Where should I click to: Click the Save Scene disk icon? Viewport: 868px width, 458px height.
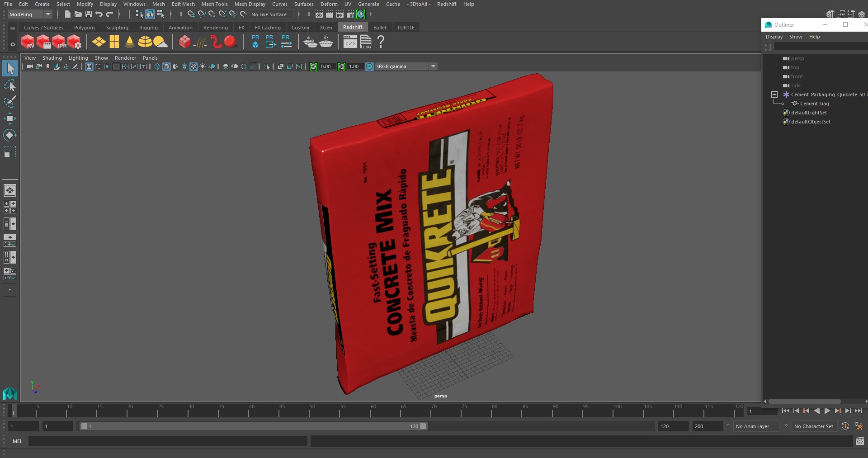[88, 14]
